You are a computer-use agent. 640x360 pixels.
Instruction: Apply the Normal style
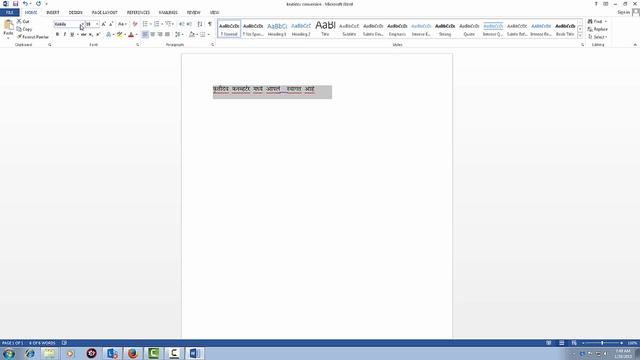point(229,29)
